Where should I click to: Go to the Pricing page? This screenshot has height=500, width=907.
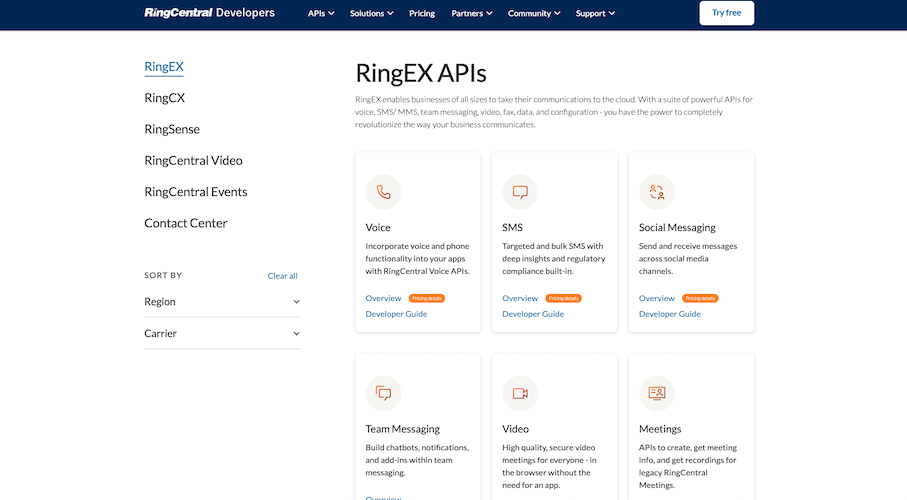[422, 13]
